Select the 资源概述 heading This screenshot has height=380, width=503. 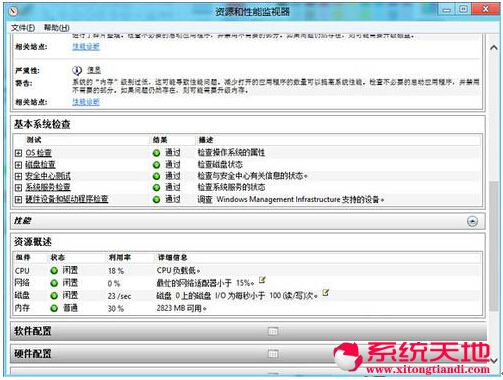click(33, 242)
